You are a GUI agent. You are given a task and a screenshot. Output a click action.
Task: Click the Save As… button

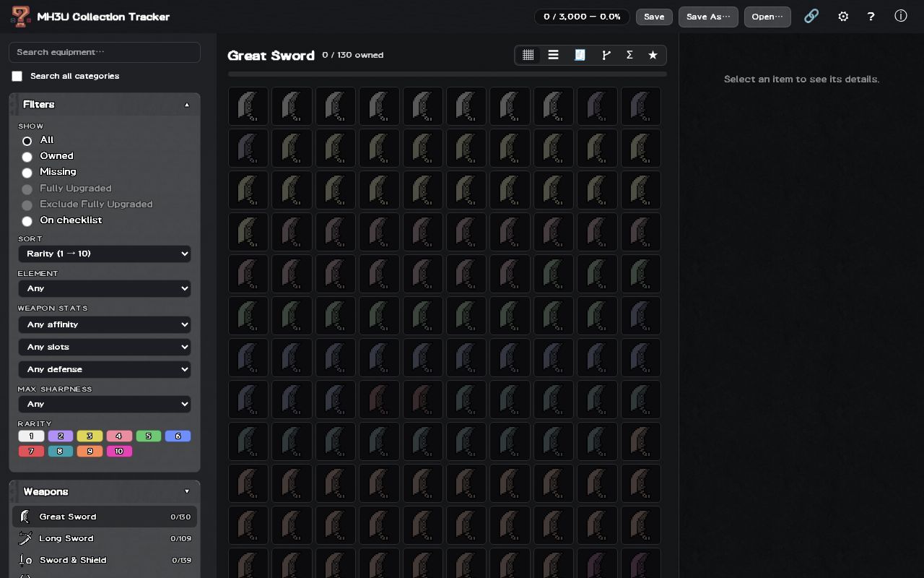tap(708, 17)
